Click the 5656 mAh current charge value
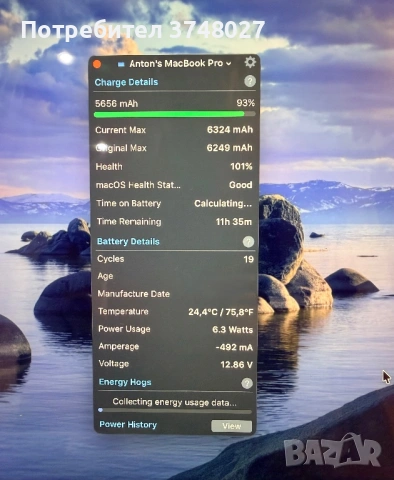 pyautogui.click(x=116, y=103)
